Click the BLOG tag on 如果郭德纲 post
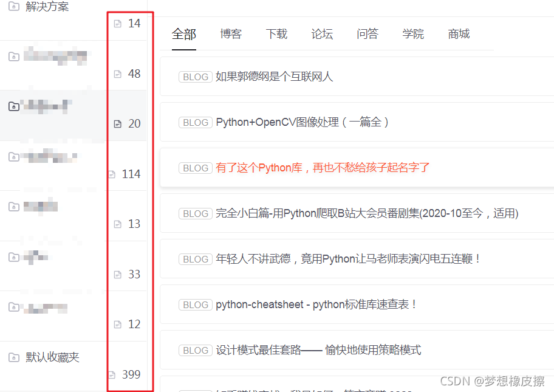The image size is (554, 392). point(196,77)
